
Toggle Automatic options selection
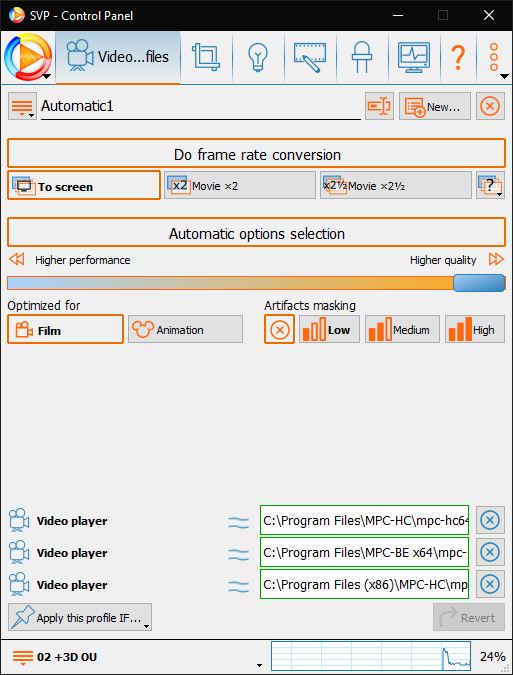[x=256, y=232]
